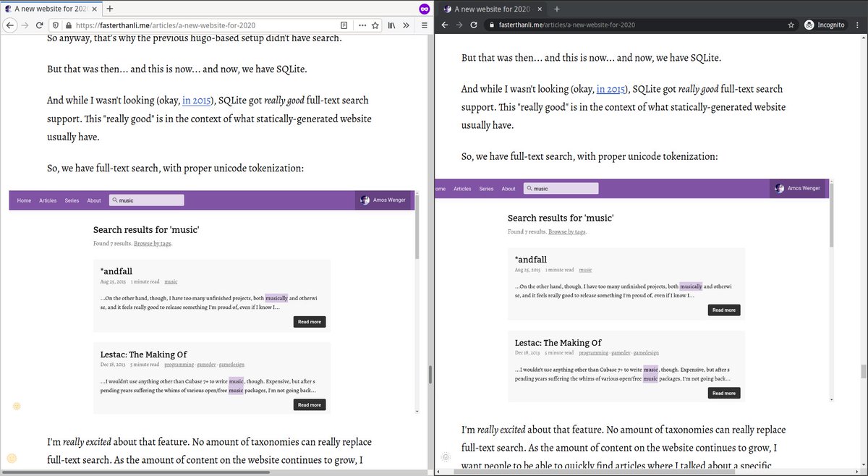Click 'Browse by tags' in Chrome screenshot

567,231
